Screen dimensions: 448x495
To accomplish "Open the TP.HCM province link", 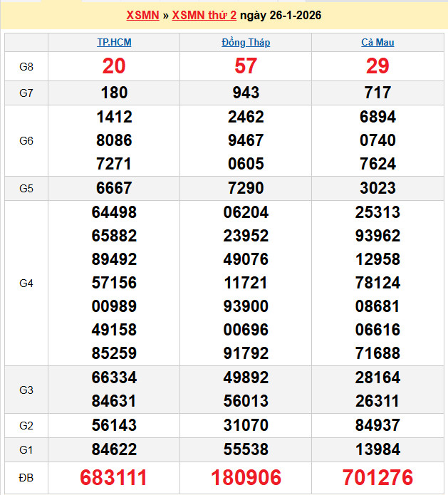I will click(x=114, y=42).
